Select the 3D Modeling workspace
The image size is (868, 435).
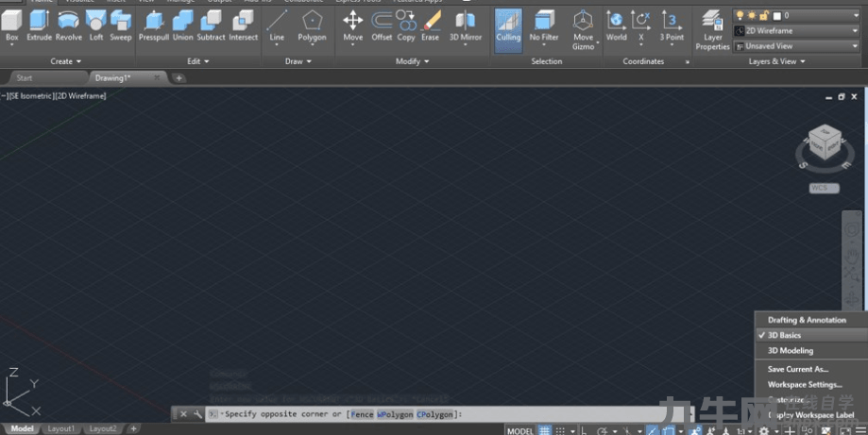click(811, 350)
